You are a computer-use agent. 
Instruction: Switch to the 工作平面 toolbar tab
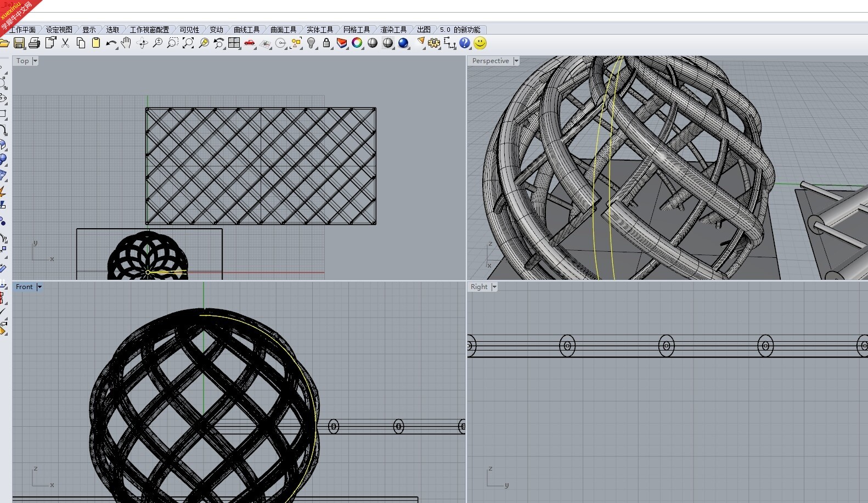tap(22, 30)
